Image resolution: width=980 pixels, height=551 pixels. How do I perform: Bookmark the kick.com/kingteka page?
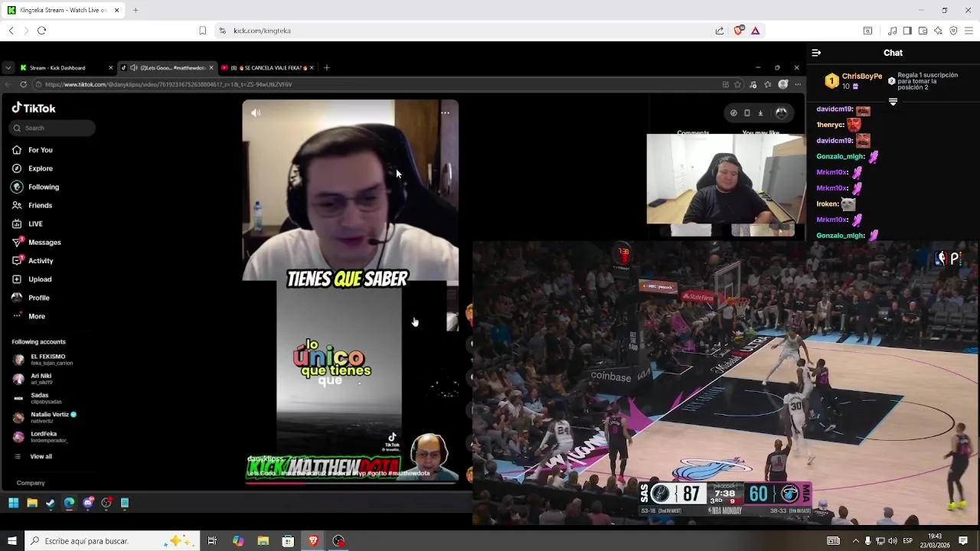[x=202, y=31]
